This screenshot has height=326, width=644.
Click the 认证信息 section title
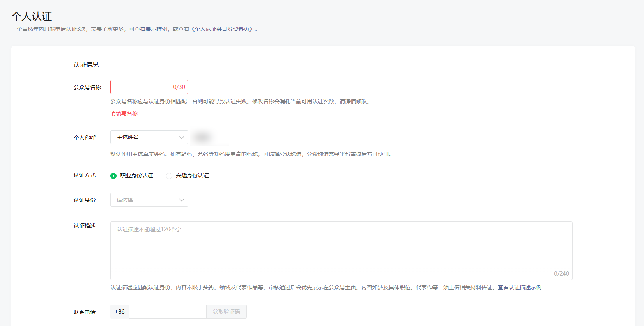[x=86, y=65]
